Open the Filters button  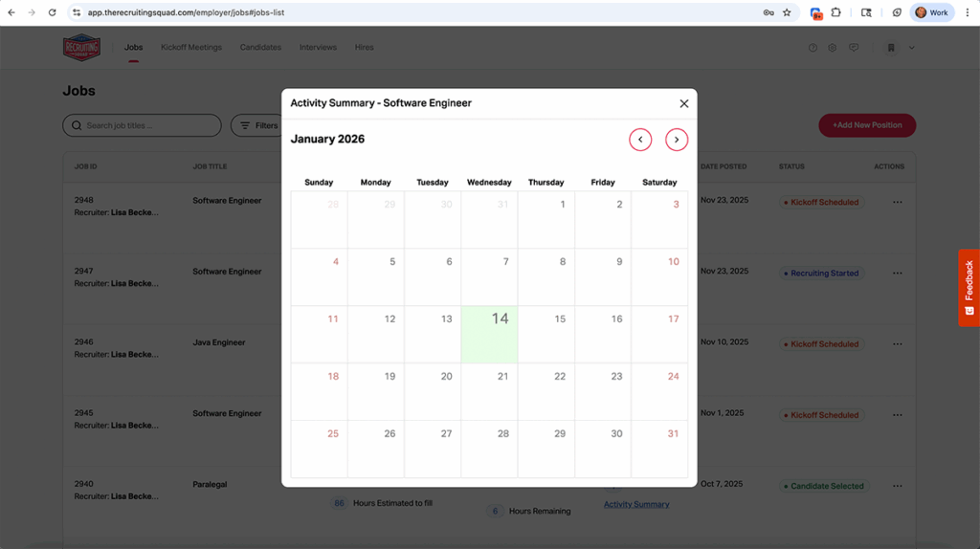tap(259, 125)
